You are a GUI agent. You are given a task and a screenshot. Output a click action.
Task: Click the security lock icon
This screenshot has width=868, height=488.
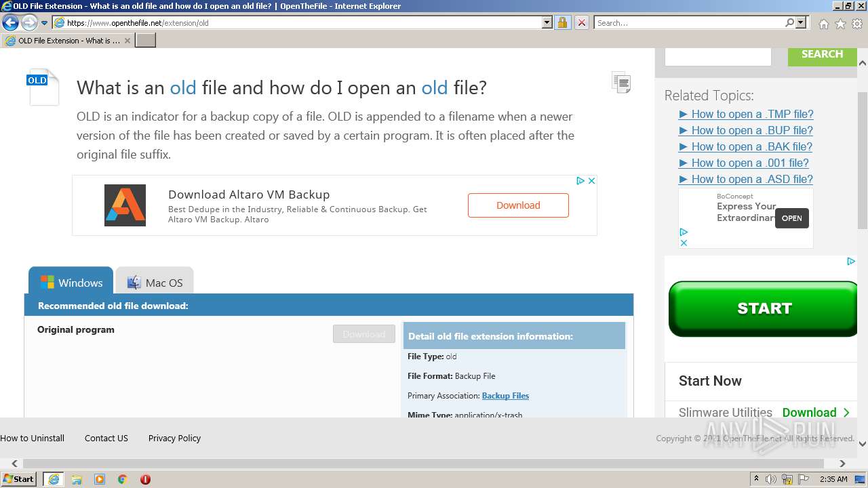click(x=562, y=23)
